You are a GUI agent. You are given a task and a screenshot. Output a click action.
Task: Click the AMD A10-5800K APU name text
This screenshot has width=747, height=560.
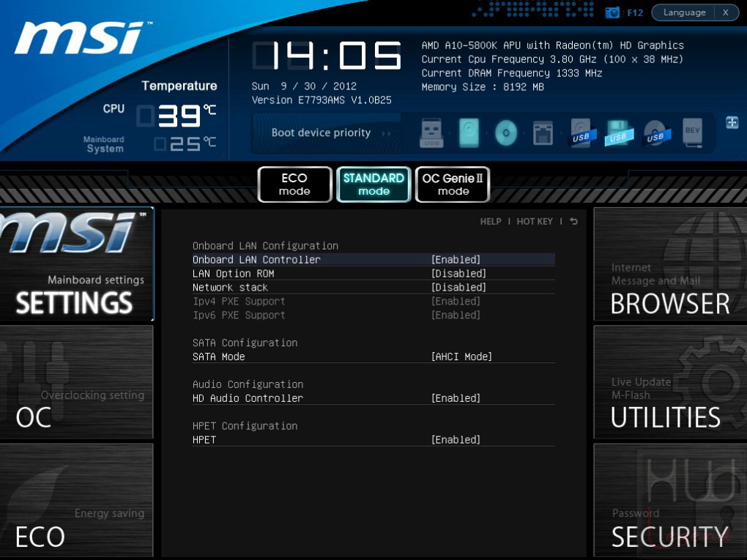[553, 45]
